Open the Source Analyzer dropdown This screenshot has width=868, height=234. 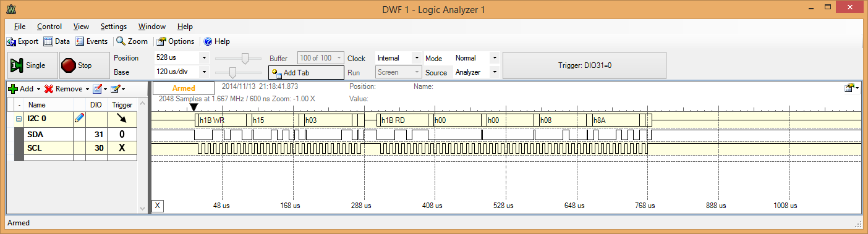coord(494,72)
